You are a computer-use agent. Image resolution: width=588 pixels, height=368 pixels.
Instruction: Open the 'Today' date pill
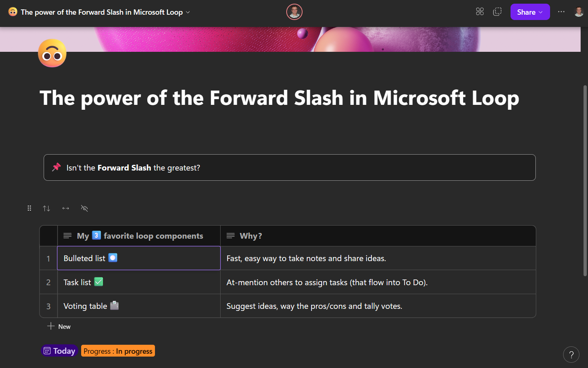[x=59, y=350]
